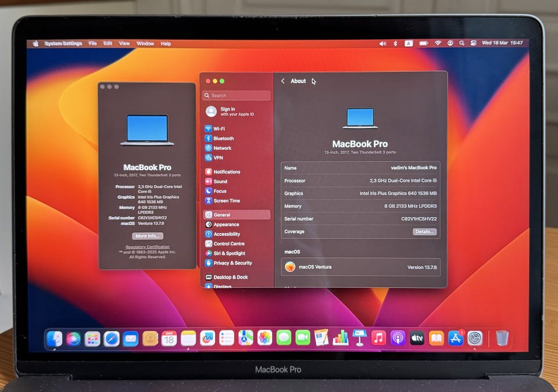Click the sidebar Search field
This screenshot has width=558, height=392.
pyautogui.click(x=237, y=95)
